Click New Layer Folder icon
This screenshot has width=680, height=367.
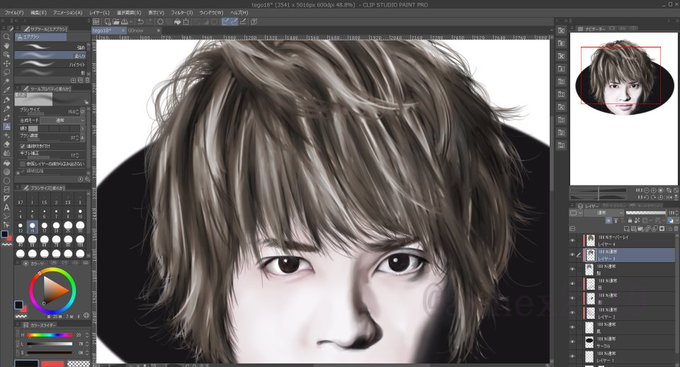click(x=641, y=229)
